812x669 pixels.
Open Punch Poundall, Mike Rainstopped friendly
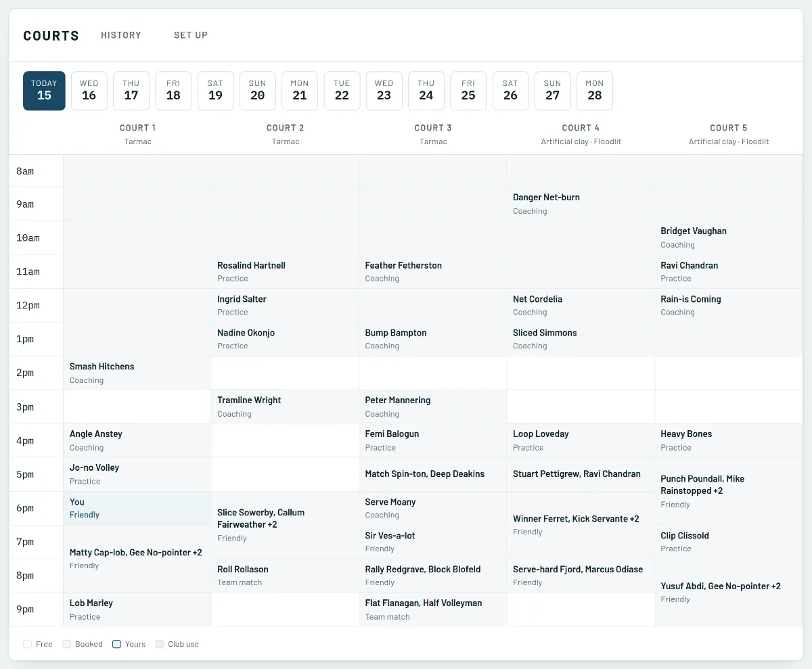click(x=729, y=491)
